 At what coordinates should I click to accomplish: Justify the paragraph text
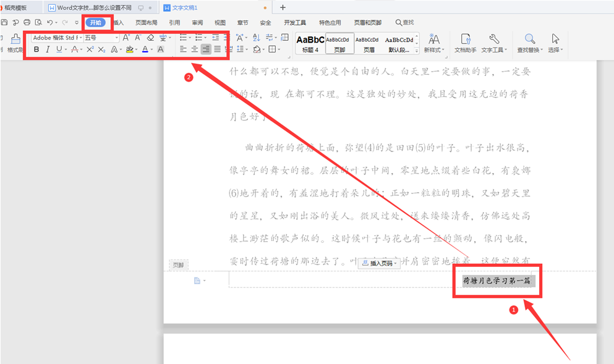pyautogui.click(x=217, y=49)
